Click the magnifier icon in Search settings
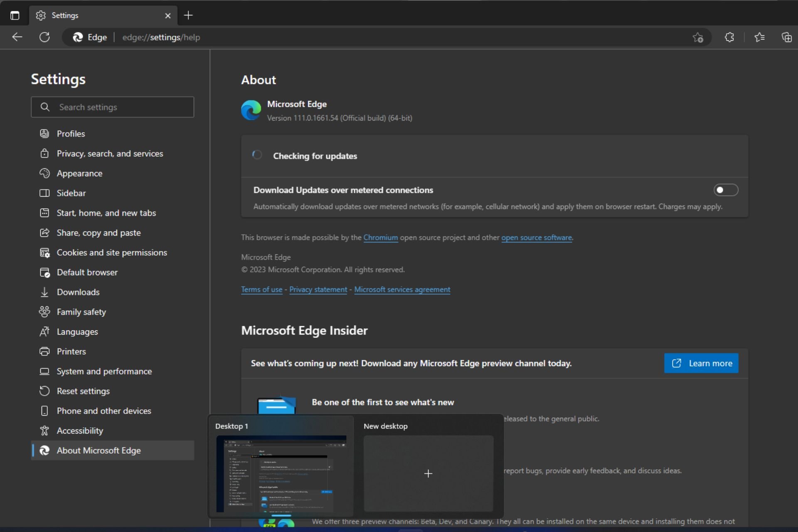This screenshot has height=532, width=798. point(45,107)
